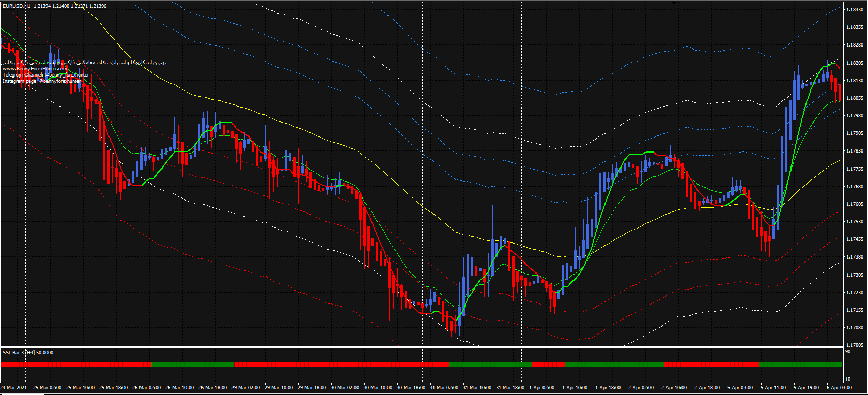Screen dimensions: 868x395
Task: Click the 1.17305 price axis label
Action: (855, 275)
